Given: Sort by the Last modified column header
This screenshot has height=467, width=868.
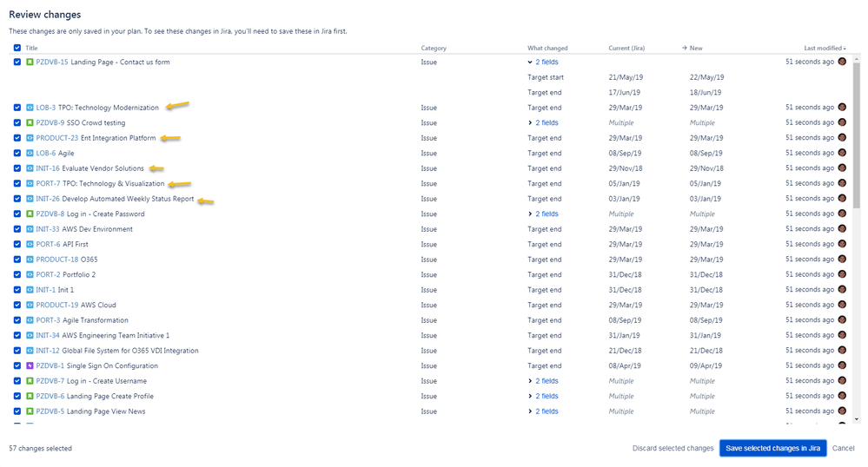Looking at the screenshot, I should point(825,48).
